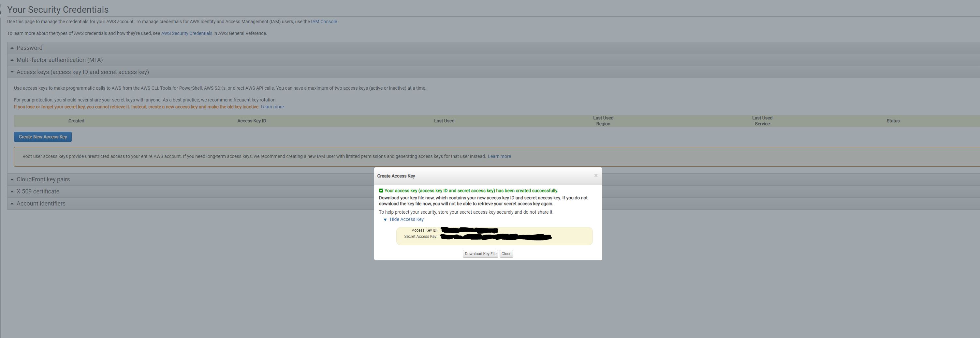Click the Status column header

pyautogui.click(x=893, y=121)
